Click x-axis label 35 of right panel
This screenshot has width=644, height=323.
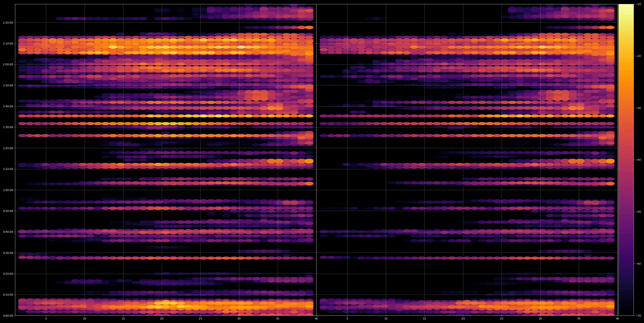point(579,319)
